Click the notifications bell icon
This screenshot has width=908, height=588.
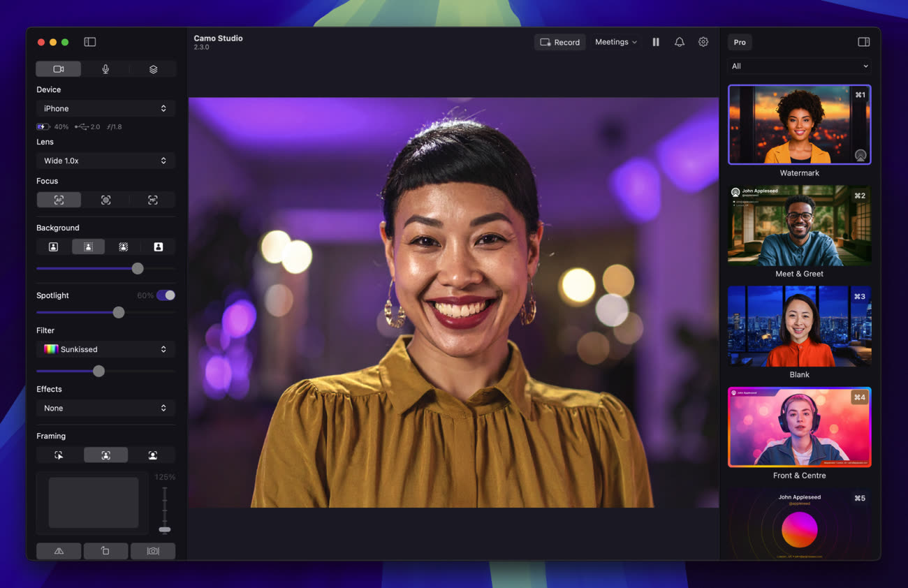pyautogui.click(x=679, y=42)
